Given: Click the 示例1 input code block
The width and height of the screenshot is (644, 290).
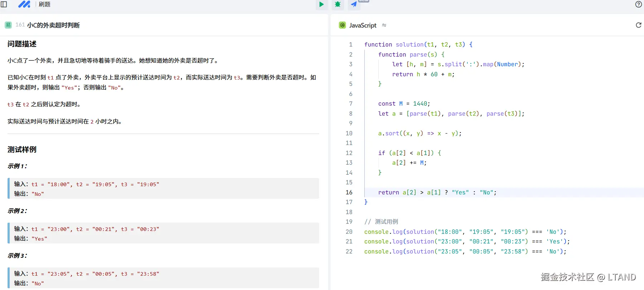Looking at the screenshot, I should (163, 188).
